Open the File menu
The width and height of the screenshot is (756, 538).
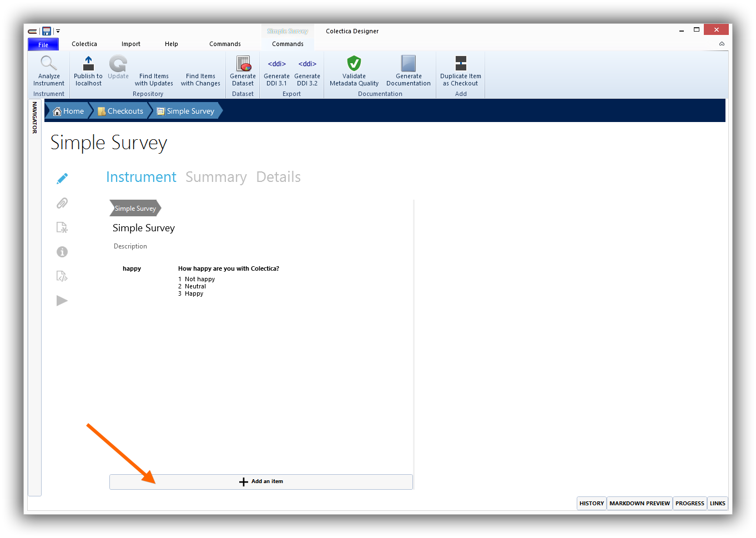(43, 44)
